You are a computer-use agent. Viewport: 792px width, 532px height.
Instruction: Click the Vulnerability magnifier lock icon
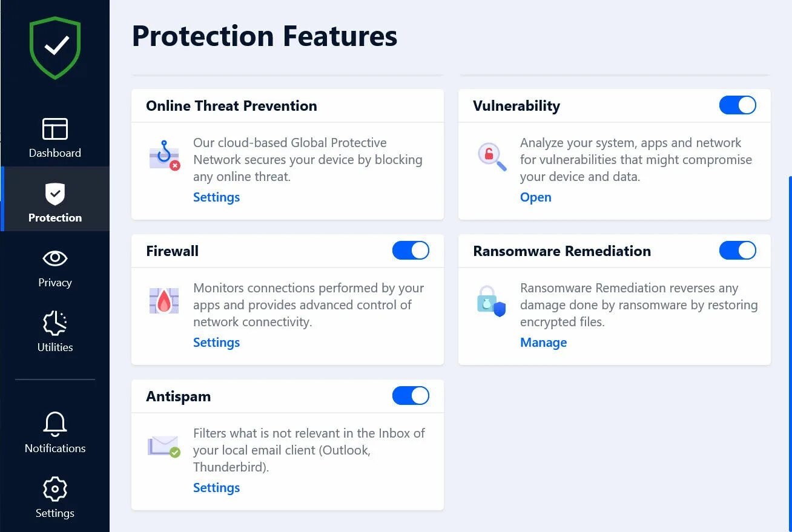[491, 156]
